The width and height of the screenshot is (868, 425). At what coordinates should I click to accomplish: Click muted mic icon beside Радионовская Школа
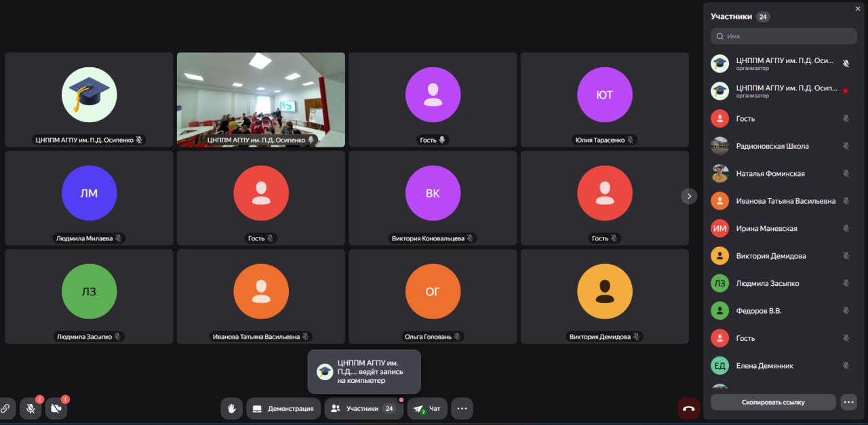pos(846,146)
